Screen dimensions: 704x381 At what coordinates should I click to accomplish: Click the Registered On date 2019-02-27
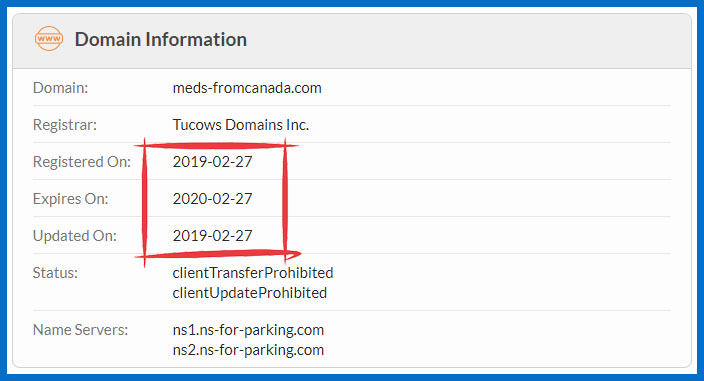pos(212,162)
